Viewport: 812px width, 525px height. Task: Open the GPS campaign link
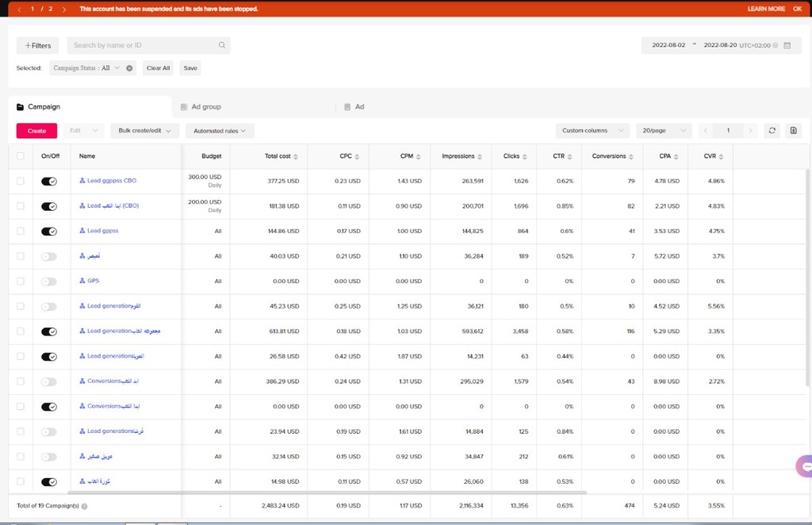click(x=94, y=281)
